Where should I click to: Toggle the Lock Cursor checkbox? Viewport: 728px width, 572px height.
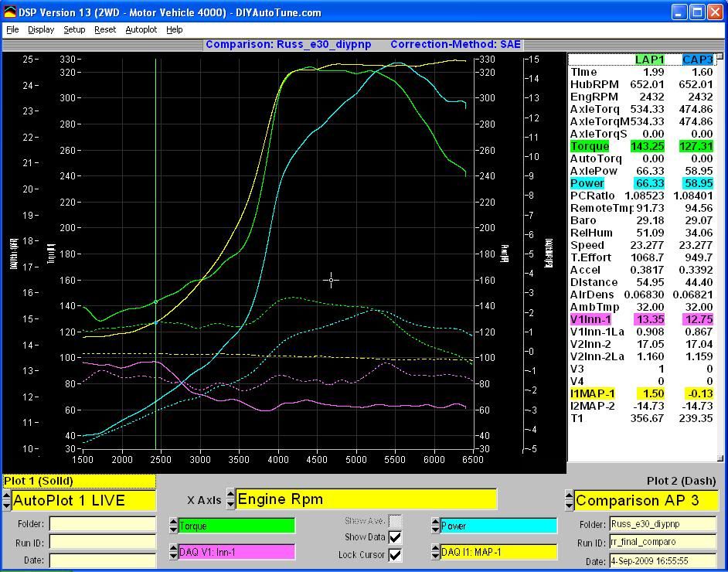[395, 555]
